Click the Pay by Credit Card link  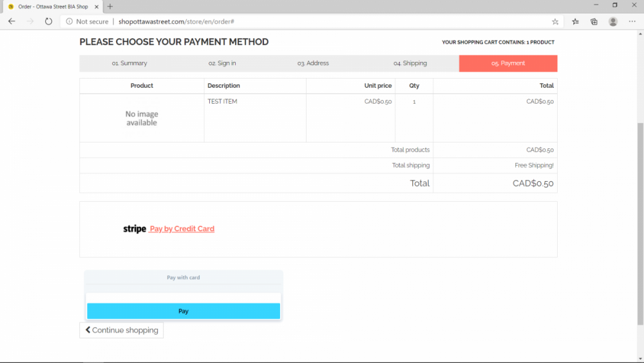(182, 229)
